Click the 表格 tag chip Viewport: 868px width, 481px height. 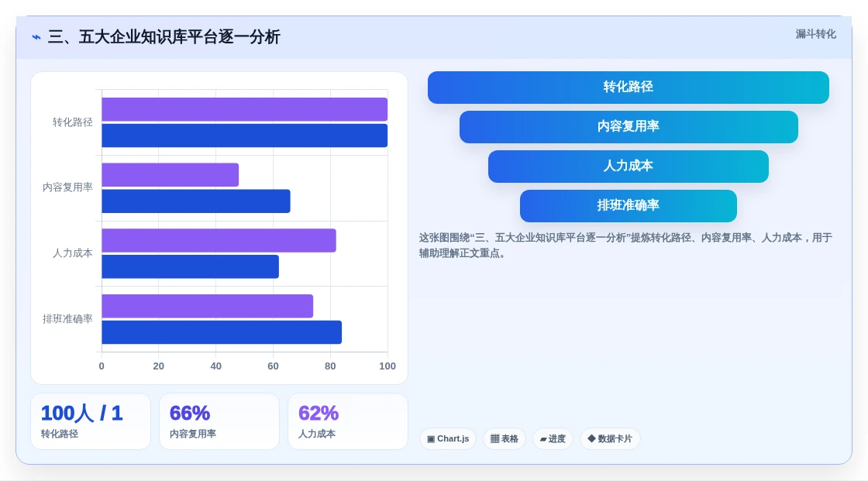point(505,439)
